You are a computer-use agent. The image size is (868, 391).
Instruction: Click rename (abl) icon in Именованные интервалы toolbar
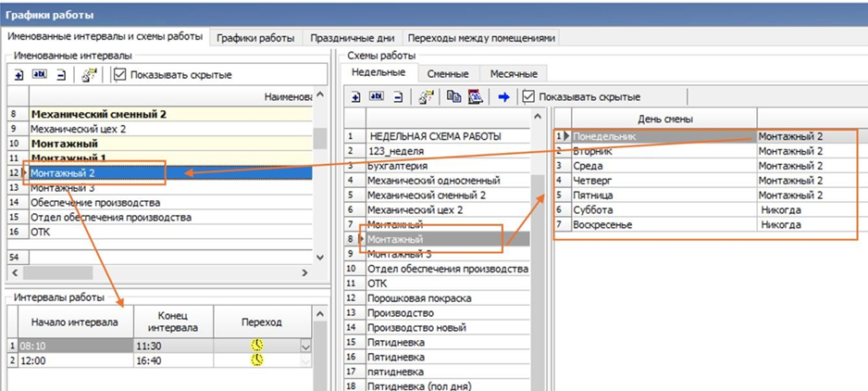(39, 75)
